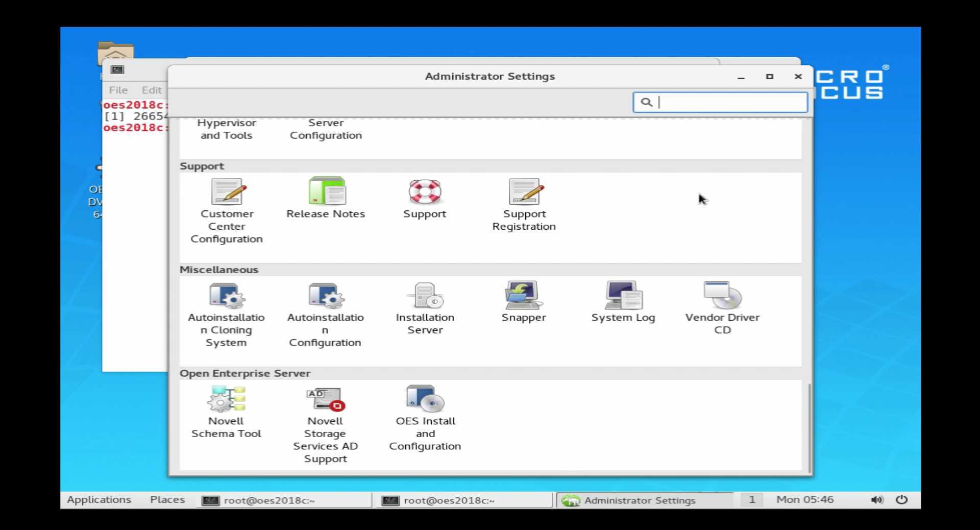Click workspace switcher number 1

tap(751, 500)
